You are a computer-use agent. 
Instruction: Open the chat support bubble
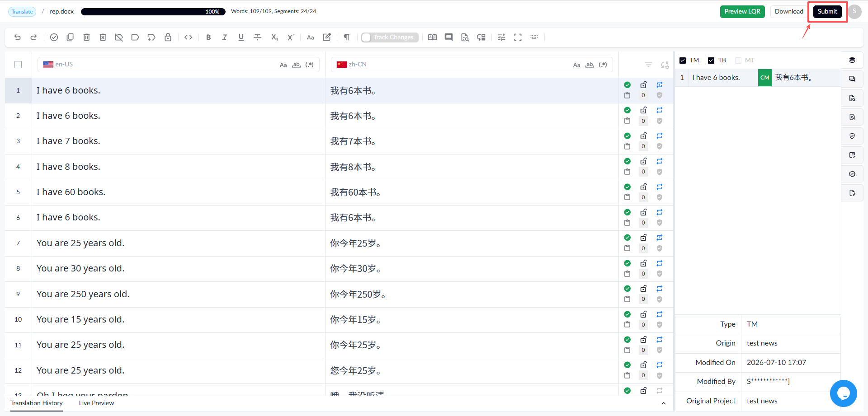click(x=843, y=393)
